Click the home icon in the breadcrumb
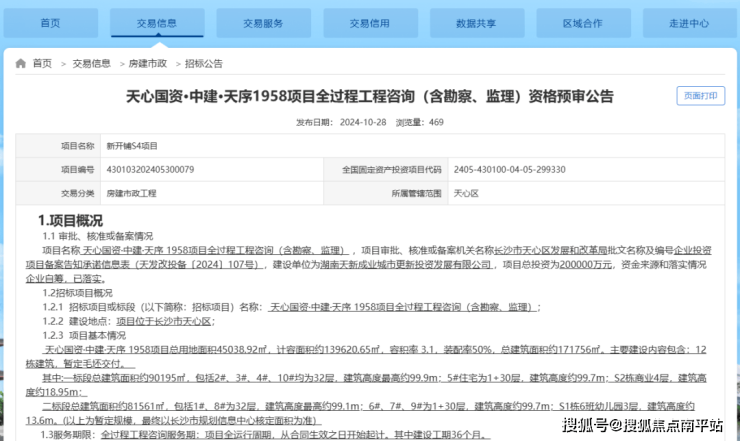The width and height of the screenshot is (740, 441). coord(21,63)
